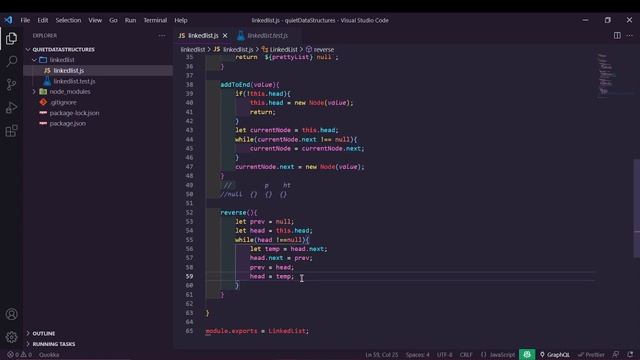Expand the OUTLINE section
Screen dimensions: 640x360
(44, 333)
